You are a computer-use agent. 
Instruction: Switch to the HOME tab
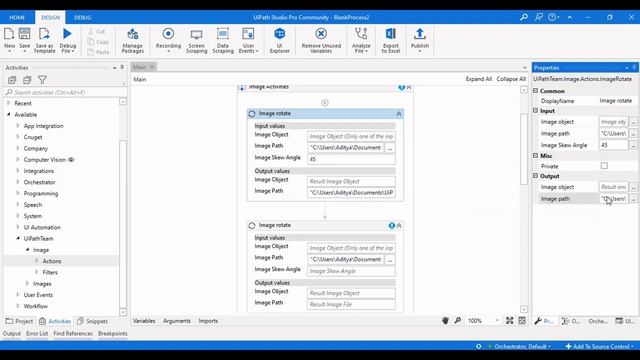pos(17,18)
